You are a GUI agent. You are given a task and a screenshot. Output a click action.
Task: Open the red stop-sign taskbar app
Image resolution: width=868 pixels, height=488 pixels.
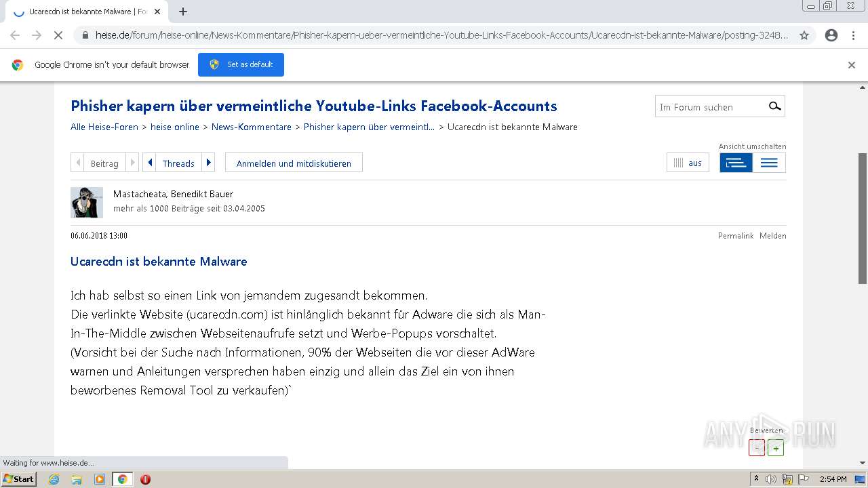[x=145, y=479]
